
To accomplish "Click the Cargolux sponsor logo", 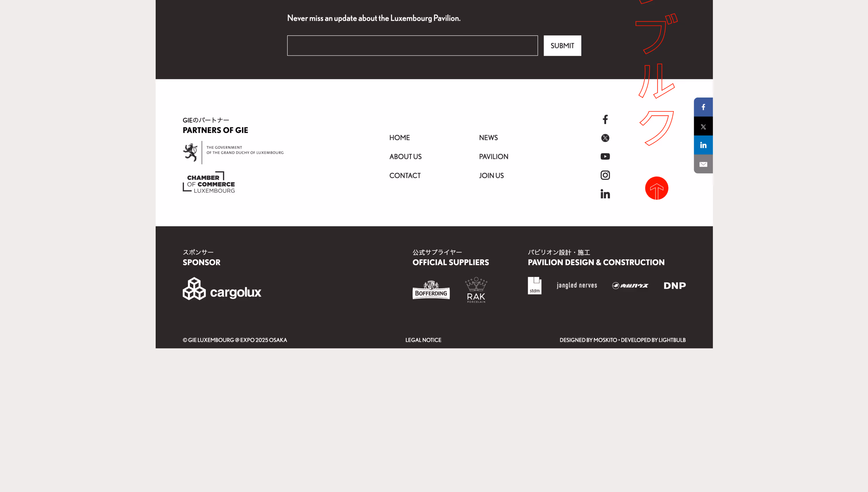I will [x=222, y=289].
